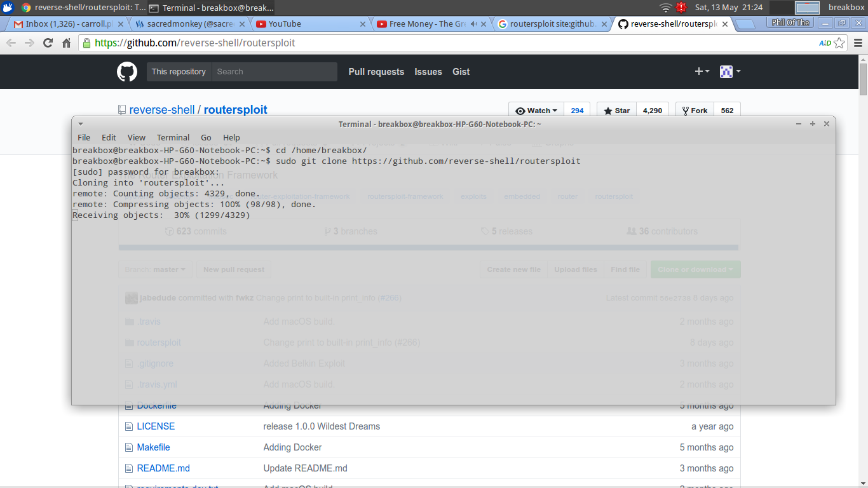868x488 pixels.
Task: Go back in Chrome
Action: 11,43
